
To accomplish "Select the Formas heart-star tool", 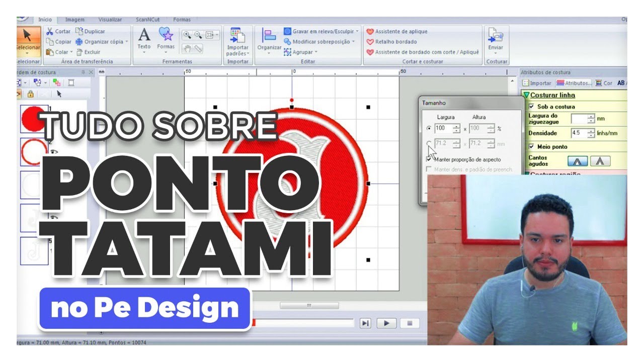I will tap(166, 34).
